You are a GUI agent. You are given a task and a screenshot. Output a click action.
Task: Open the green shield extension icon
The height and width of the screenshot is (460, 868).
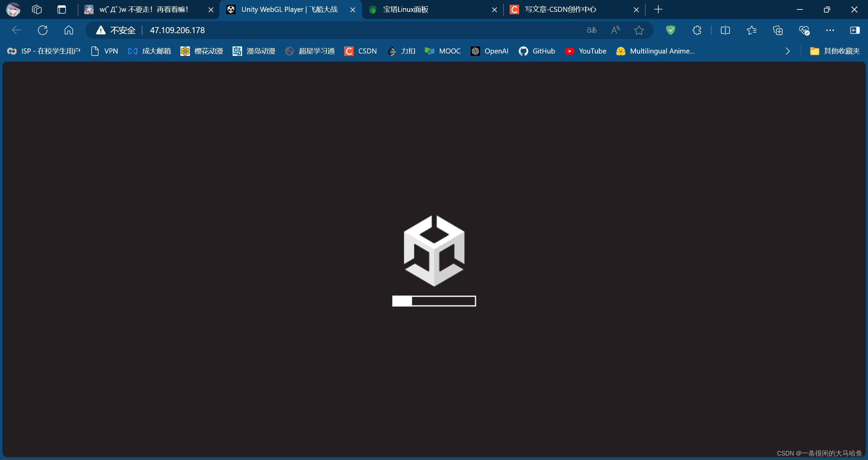click(670, 30)
